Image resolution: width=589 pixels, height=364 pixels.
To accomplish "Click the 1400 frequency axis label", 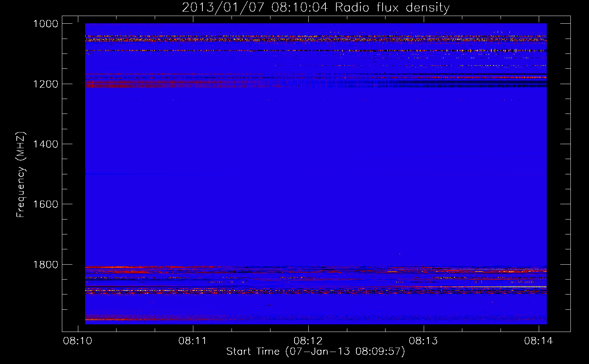I will click(46, 144).
